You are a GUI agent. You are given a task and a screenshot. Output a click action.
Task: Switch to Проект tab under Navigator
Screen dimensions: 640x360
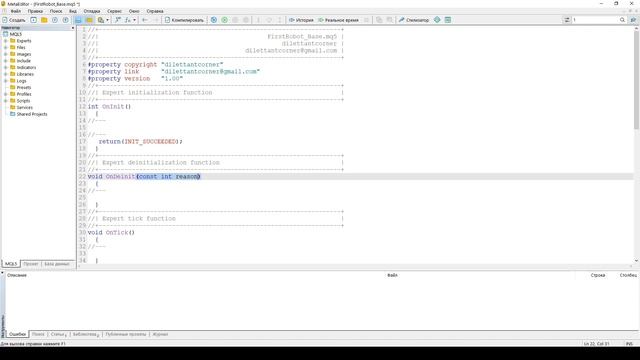point(31,264)
